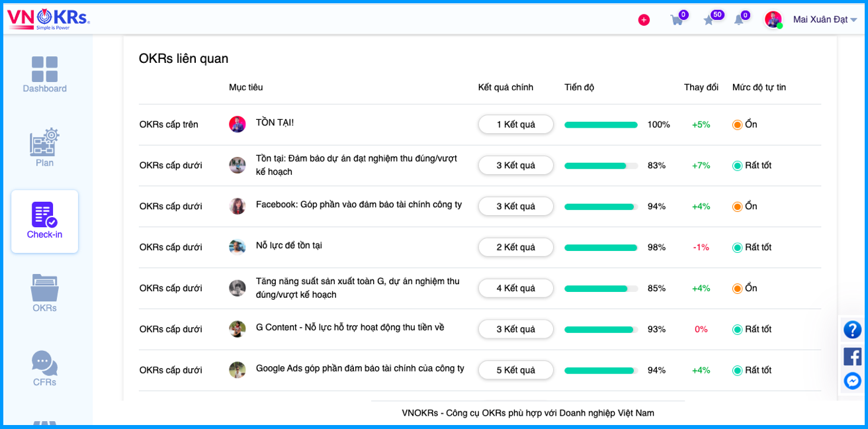Click the red '-1%' change value
The height and width of the screenshot is (429, 868).
(x=701, y=248)
